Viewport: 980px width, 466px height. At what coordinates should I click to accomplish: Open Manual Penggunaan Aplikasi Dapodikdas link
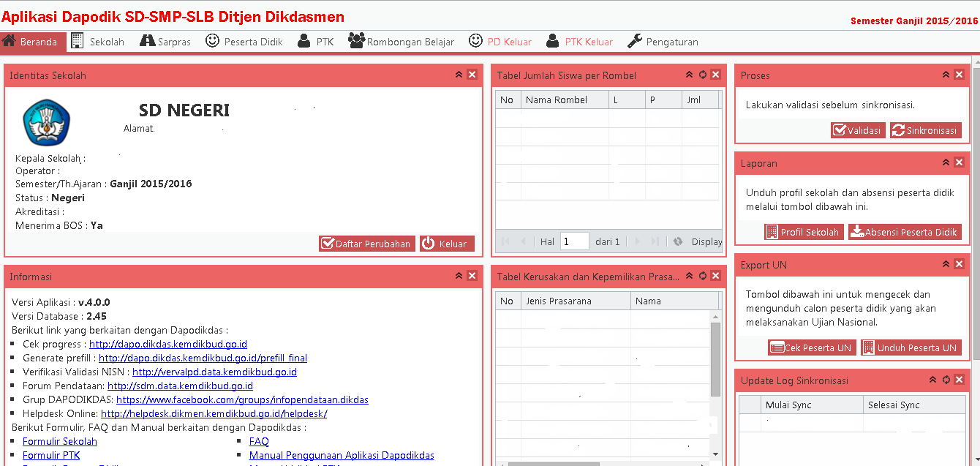tap(342, 455)
